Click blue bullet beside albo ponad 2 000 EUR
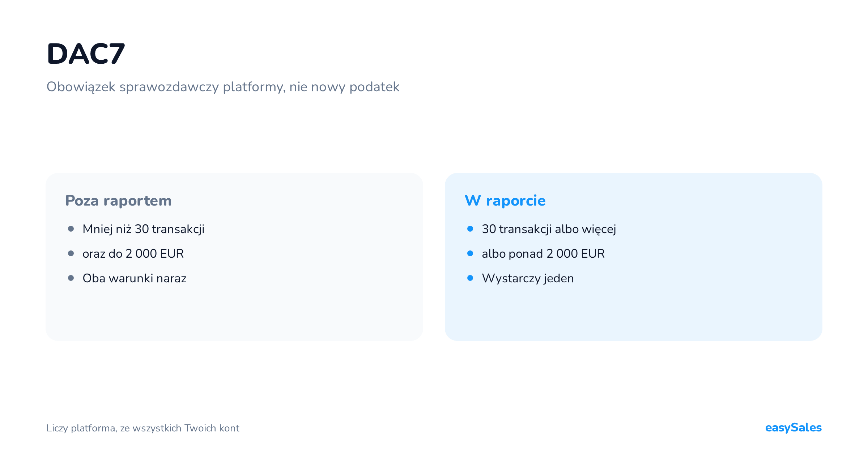This screenshot has width=868, height=456. tap(470, 253)
